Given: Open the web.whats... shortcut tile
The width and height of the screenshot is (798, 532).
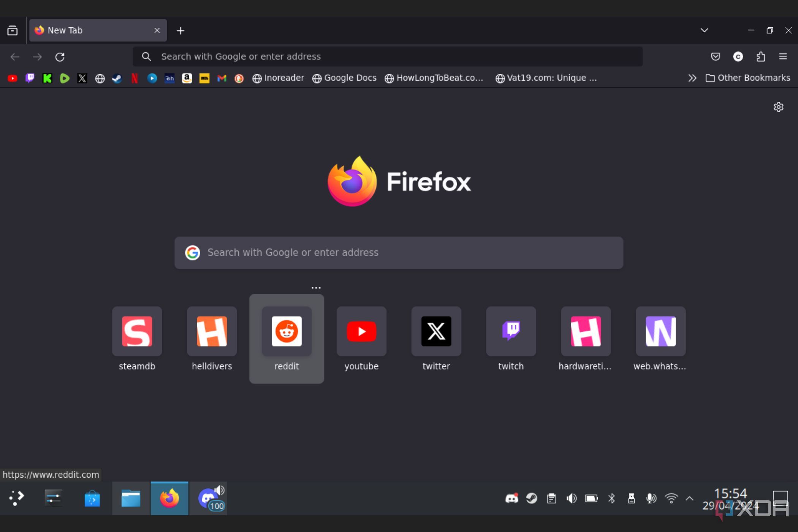Looking at the screenshot, I should coord(660,339).
